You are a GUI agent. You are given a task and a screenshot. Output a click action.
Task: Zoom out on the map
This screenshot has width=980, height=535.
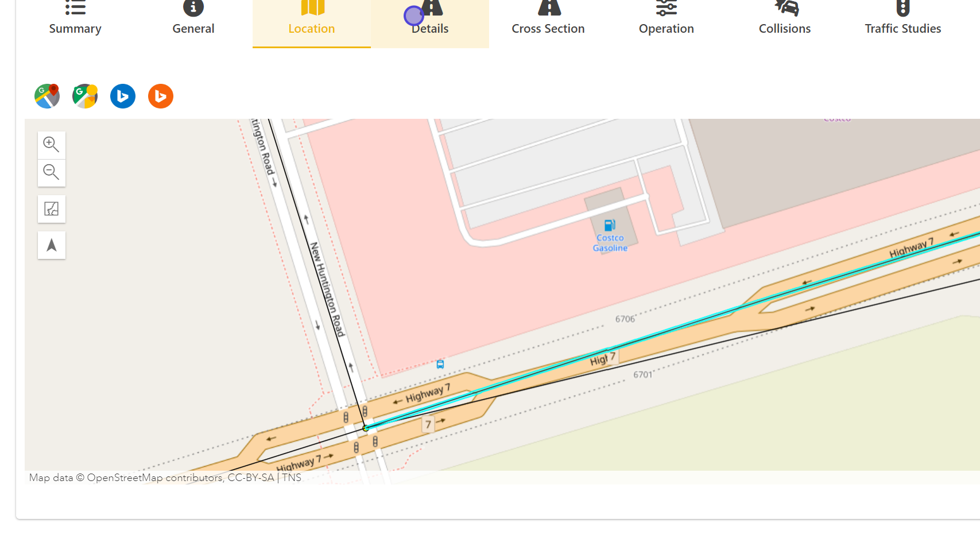point(52,172)
